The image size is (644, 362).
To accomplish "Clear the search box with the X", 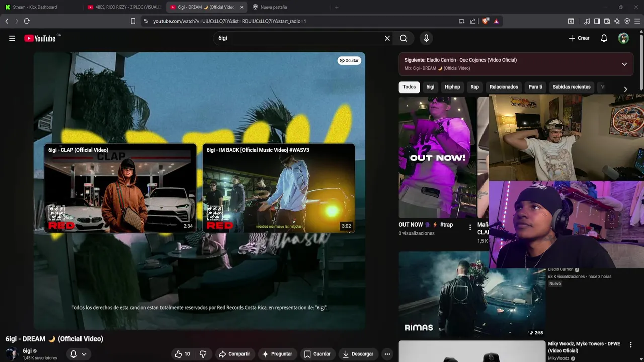I will click(387, 38).
